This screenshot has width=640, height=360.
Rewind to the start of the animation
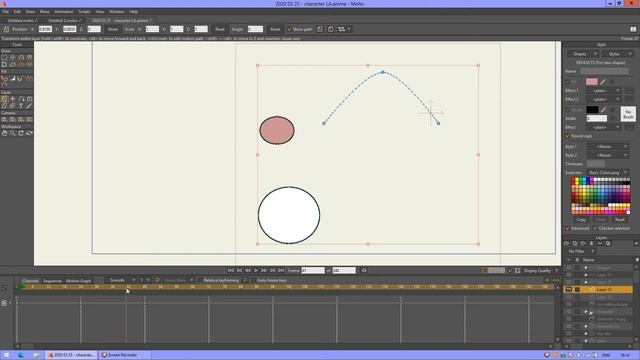tap(231, 270)
